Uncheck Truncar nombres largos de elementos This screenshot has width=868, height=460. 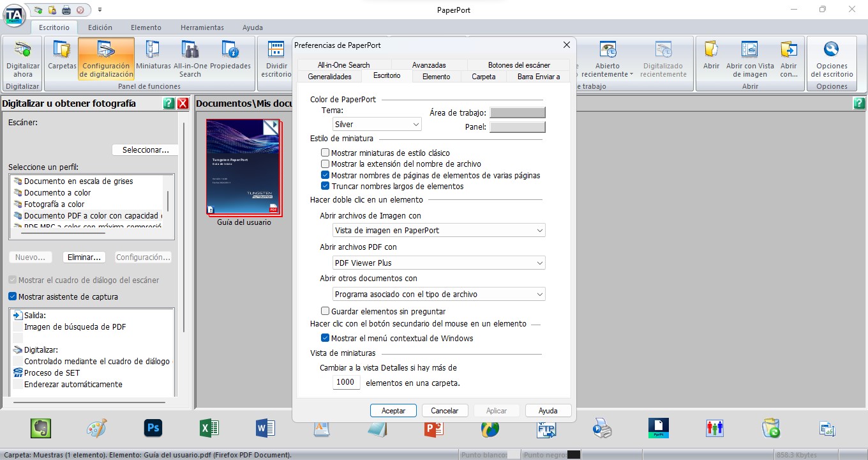click(x=325, y=186)
